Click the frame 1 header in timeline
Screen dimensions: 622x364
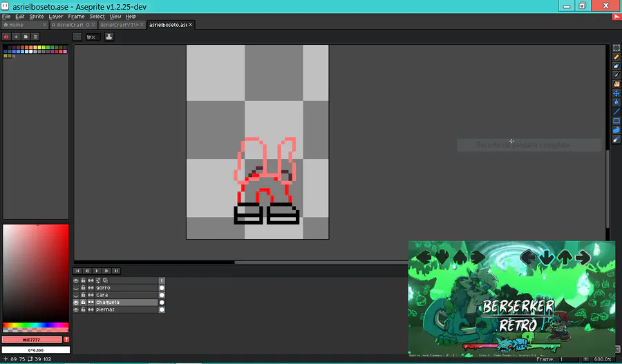coord(162,280)
